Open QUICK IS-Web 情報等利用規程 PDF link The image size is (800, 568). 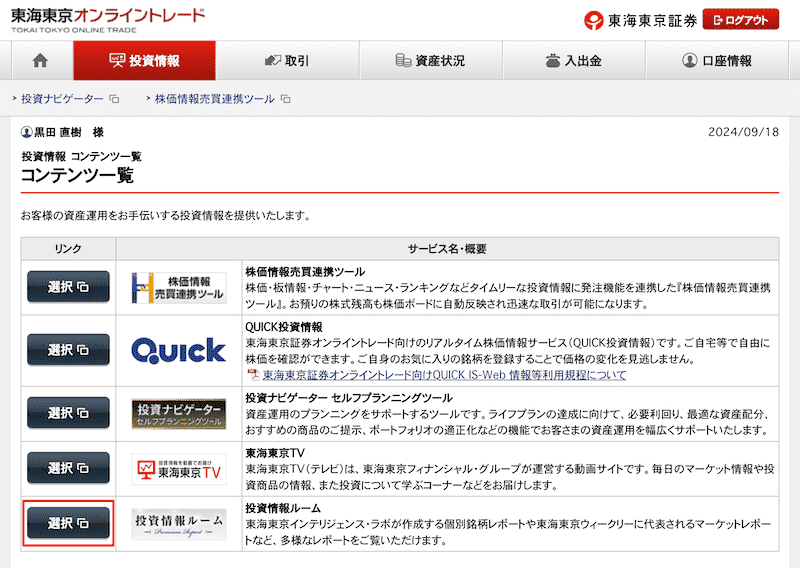point(444,375)
